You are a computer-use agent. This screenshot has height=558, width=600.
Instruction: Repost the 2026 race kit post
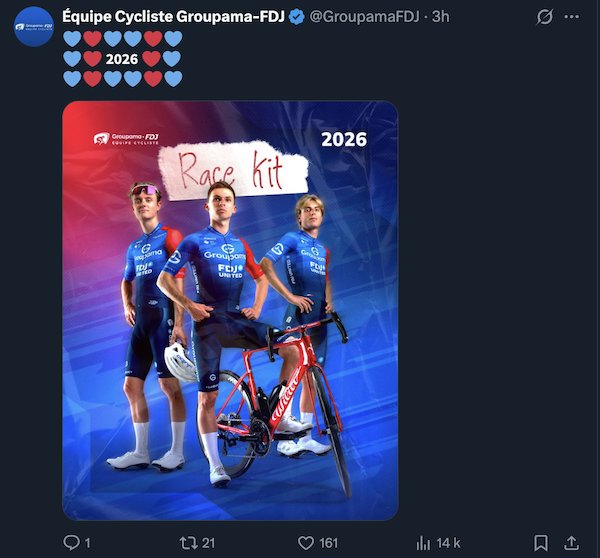click(188, 543)
